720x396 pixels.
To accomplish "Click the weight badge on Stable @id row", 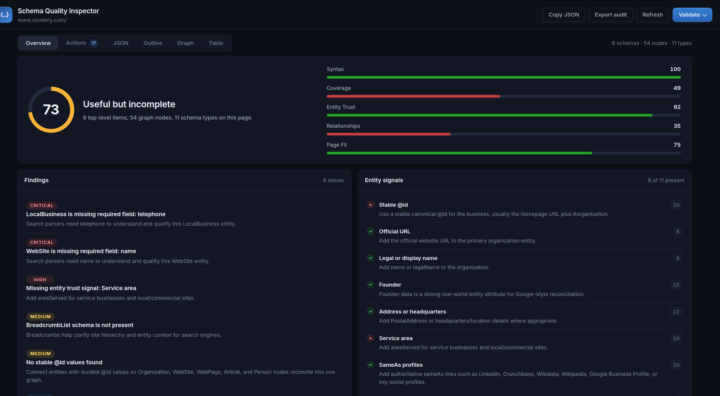I will (x=676, y=205).
